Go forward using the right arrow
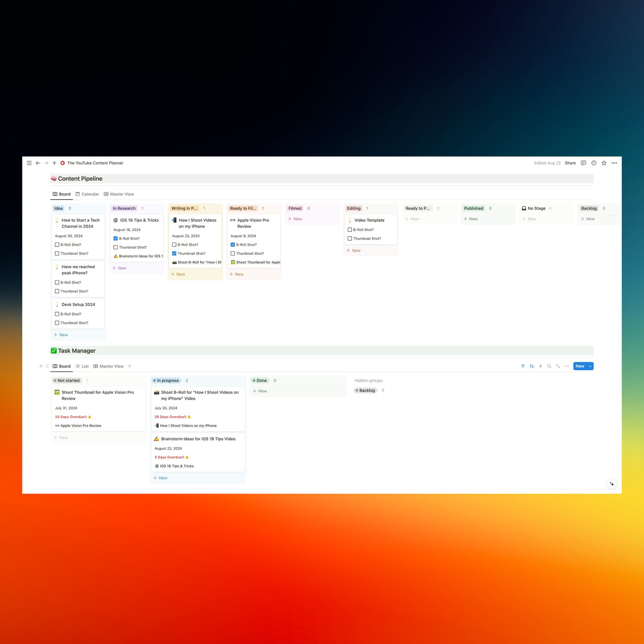The image size is (644, 644). pos(46,163)
